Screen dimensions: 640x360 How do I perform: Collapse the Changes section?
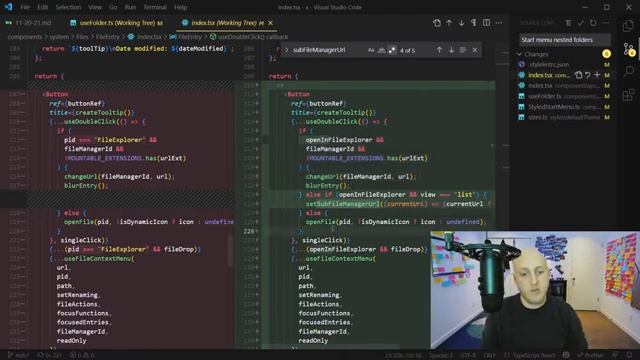tap(519, 54)
